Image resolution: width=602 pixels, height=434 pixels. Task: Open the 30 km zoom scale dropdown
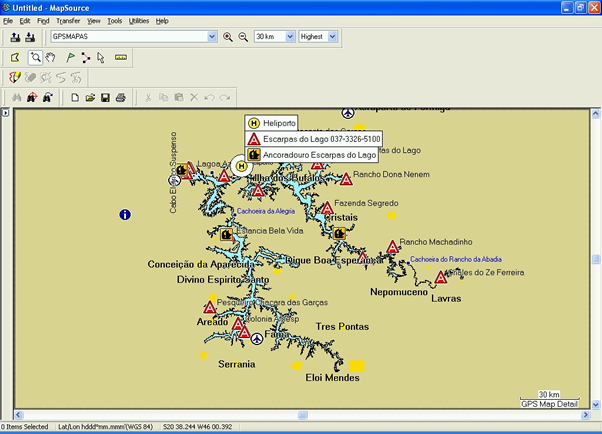pos(290,37)
